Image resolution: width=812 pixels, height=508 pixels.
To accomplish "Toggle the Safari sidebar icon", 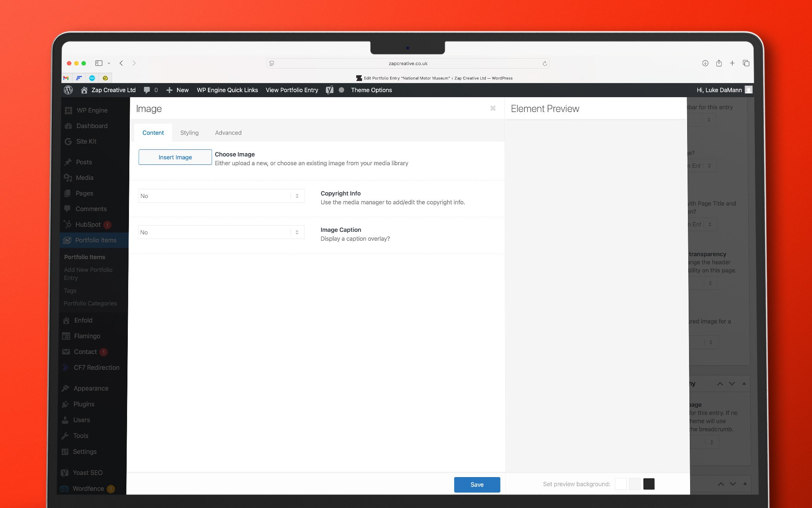I will pos(99,63).
